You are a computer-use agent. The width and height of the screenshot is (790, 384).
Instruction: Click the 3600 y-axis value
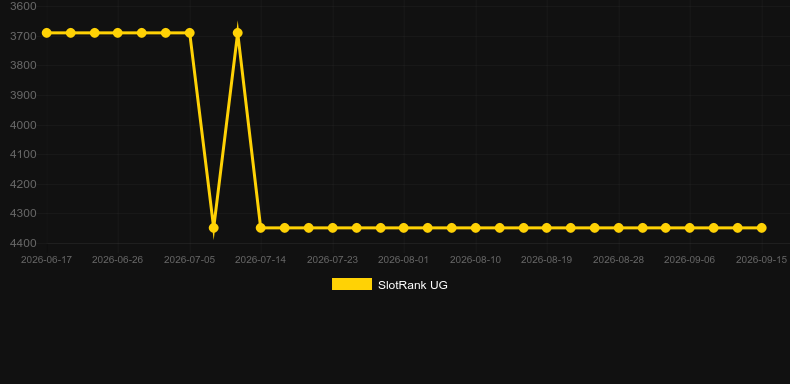point(23,6)
